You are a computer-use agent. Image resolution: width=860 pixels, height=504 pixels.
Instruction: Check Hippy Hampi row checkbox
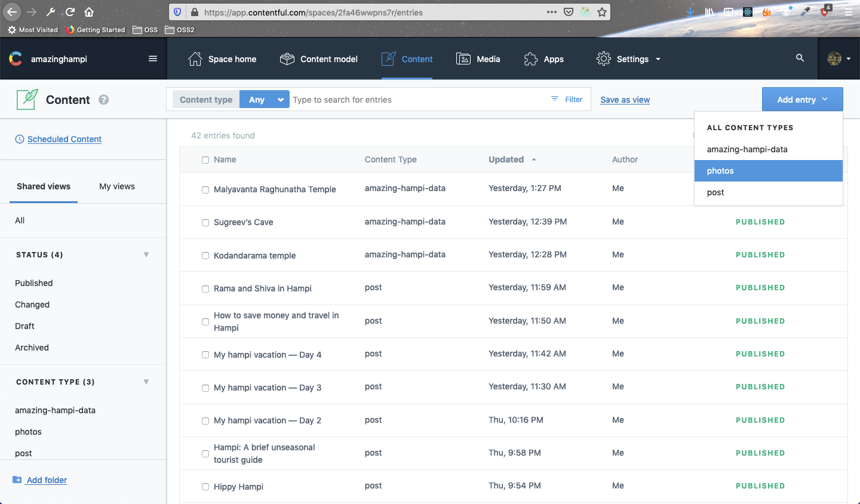pyautogui.click(x=205, y=487)
